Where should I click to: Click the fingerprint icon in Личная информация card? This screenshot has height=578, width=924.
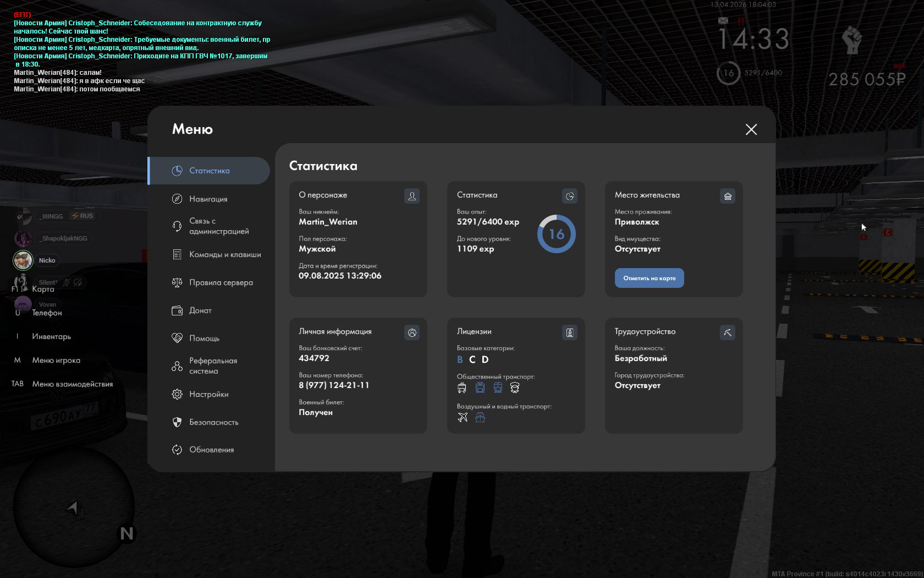[x=411, y=332]
